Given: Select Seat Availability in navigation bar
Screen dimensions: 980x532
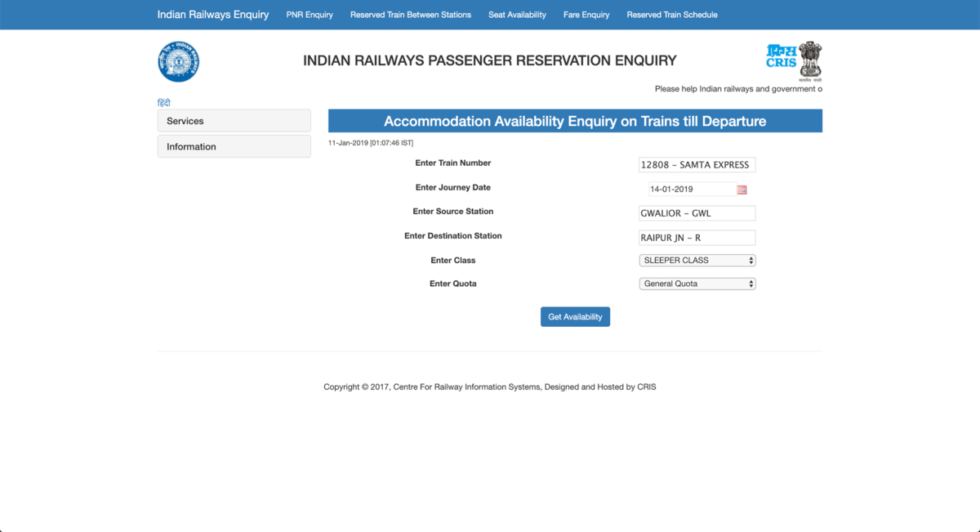Looking at the screenshot, I should tap(517, 14).
